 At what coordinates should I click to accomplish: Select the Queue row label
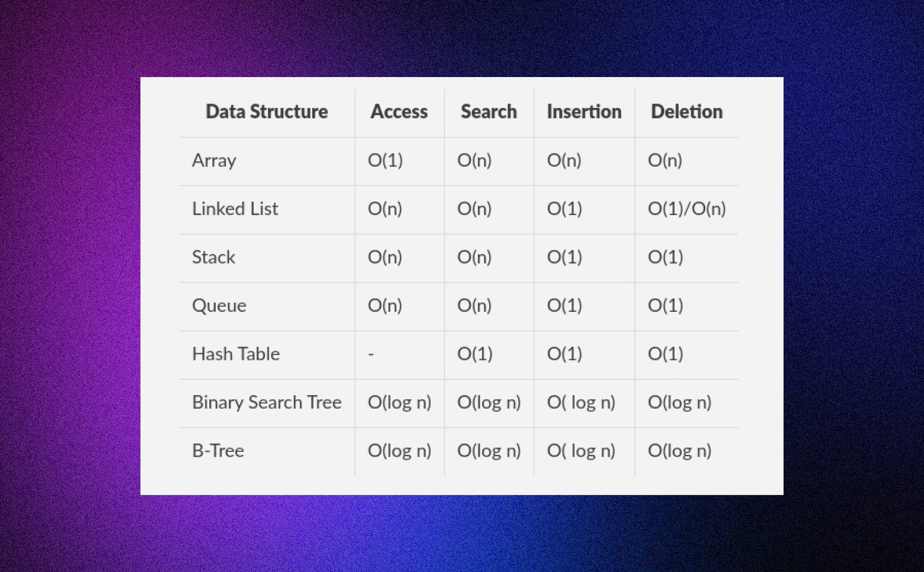point(219,306)
